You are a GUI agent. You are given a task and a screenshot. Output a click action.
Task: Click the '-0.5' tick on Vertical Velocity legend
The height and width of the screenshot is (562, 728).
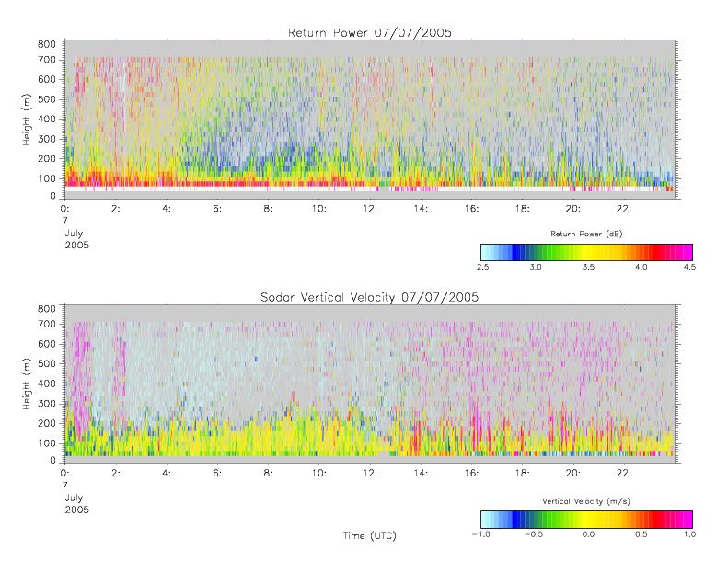point(534,534)
